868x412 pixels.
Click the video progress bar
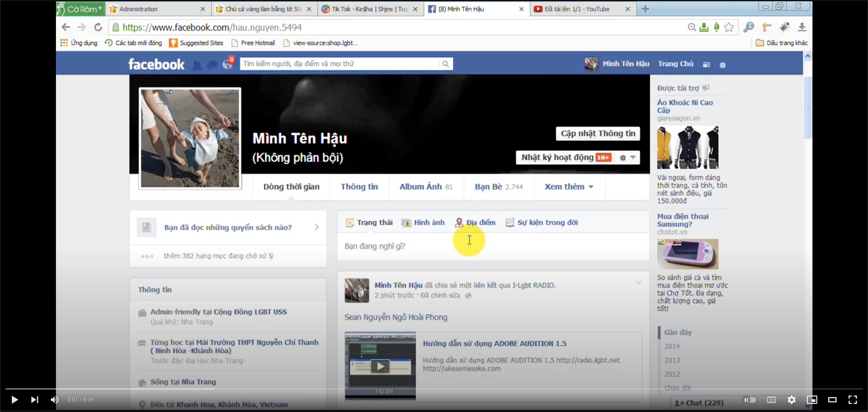tap(404, 389)
